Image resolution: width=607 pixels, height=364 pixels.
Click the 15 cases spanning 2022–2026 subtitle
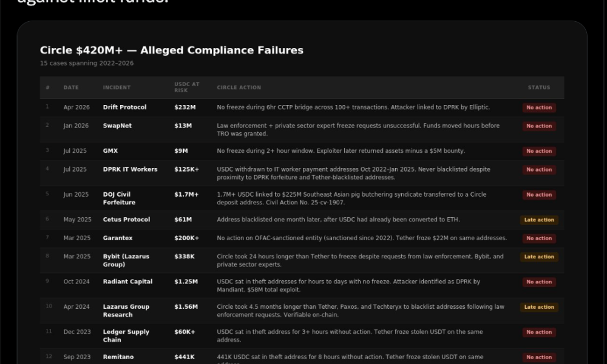point(87,63)
